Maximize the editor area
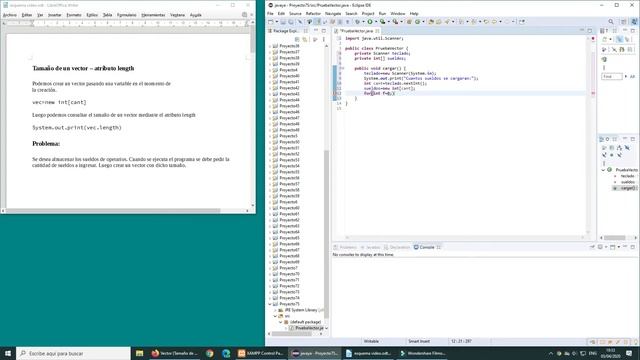Viewport: 640px width, 360px height. 590,31
